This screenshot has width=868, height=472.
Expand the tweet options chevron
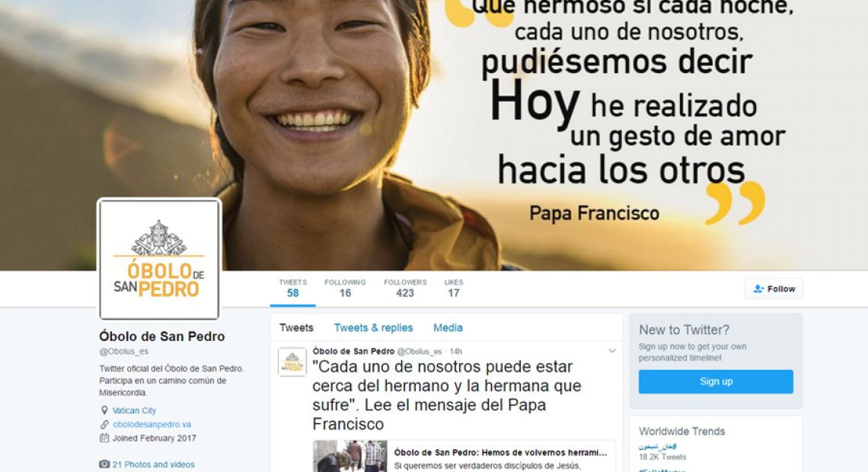tap(612, 351)
